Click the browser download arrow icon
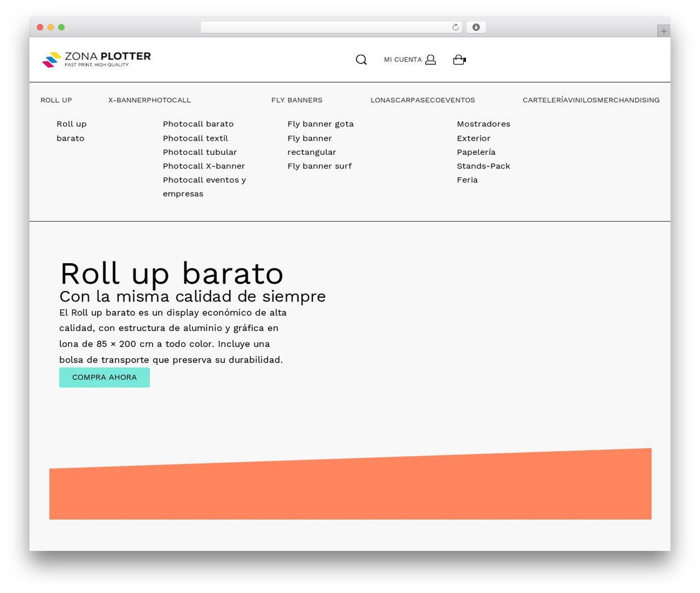 coord(476,27)
